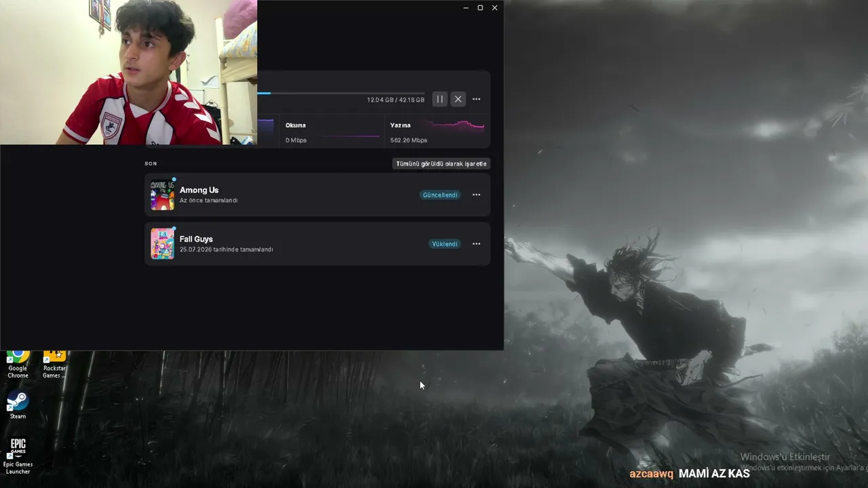The height and width of the screenshot is (488, 868).
Task: Click the "Yazma" write label
Action: (400, 125)
